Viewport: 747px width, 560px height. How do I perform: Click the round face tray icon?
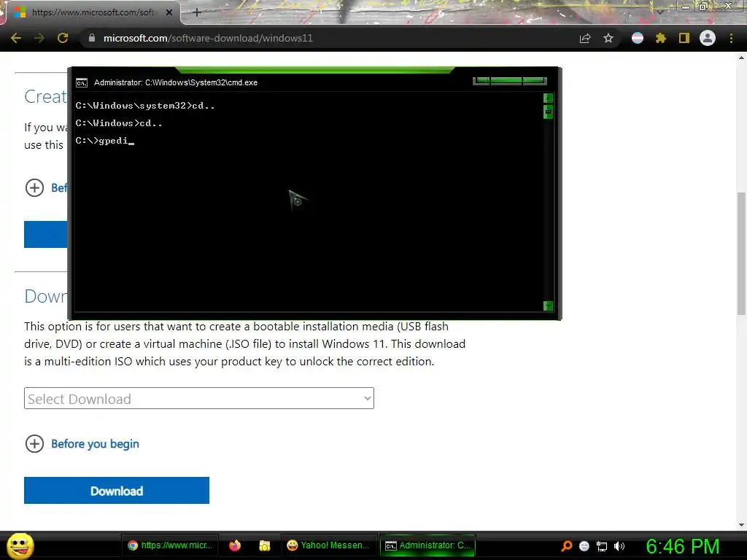click(584, 546)
